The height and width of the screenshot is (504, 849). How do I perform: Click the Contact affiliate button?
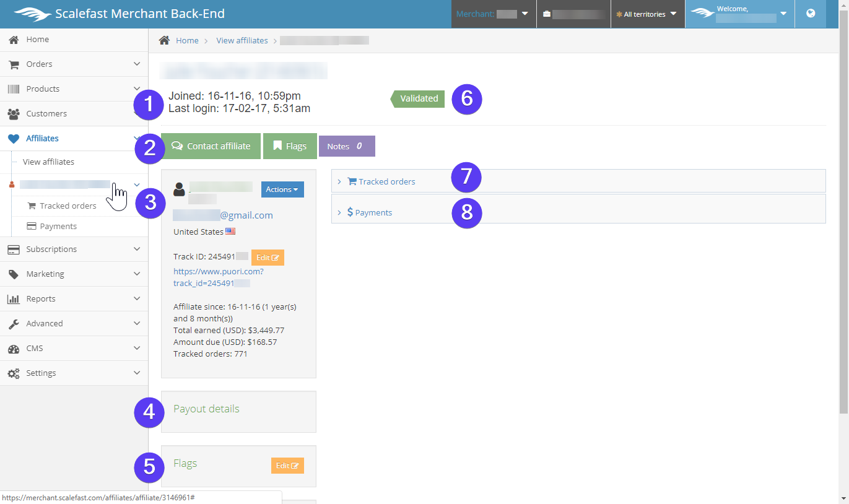pyautogui.click(x=211, y=146)
